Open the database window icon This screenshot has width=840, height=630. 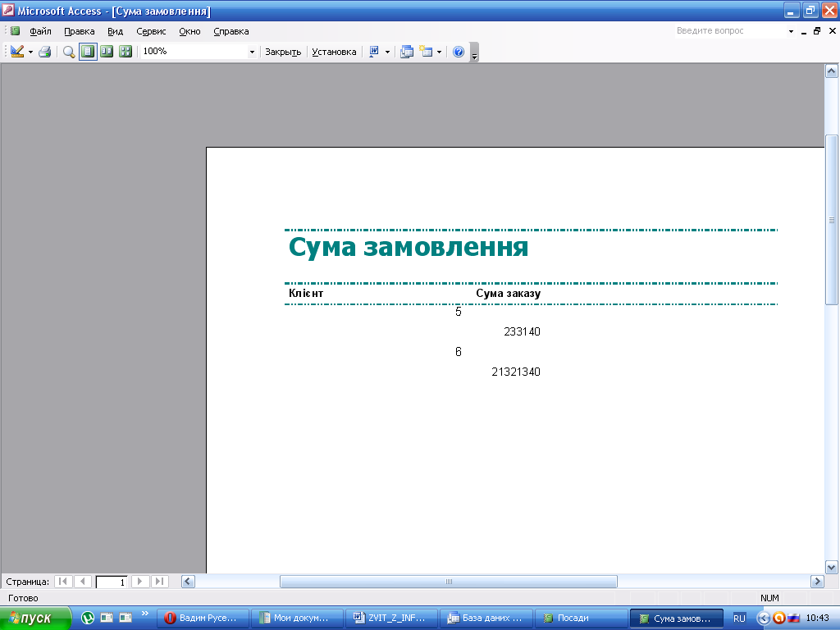[x=407, y=52]
